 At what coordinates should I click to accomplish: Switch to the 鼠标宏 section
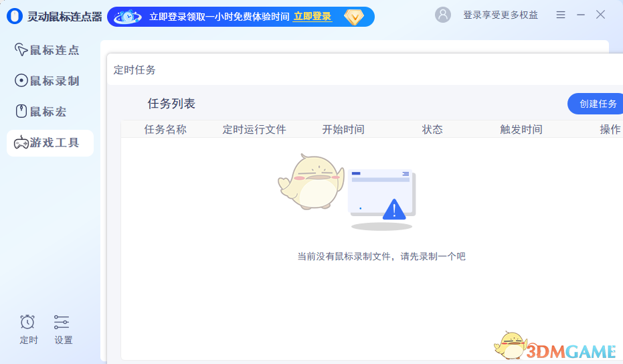[41, 111]
